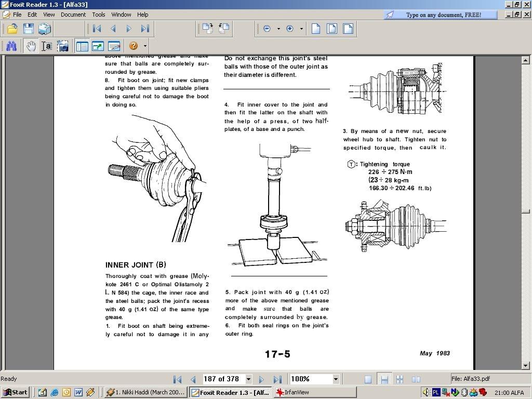Click the zoom in plus icon
The height and width of the screenshot is (399, 532).
point(290,29)
